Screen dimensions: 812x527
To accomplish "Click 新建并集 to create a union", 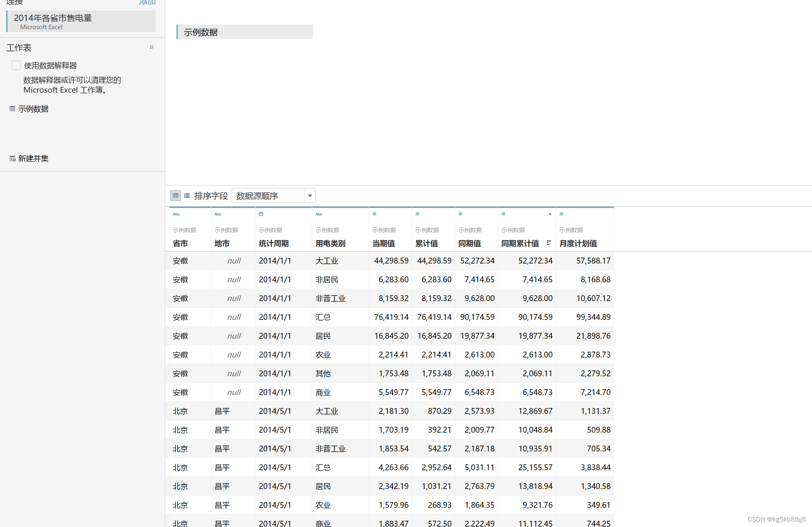I will 33,159.
